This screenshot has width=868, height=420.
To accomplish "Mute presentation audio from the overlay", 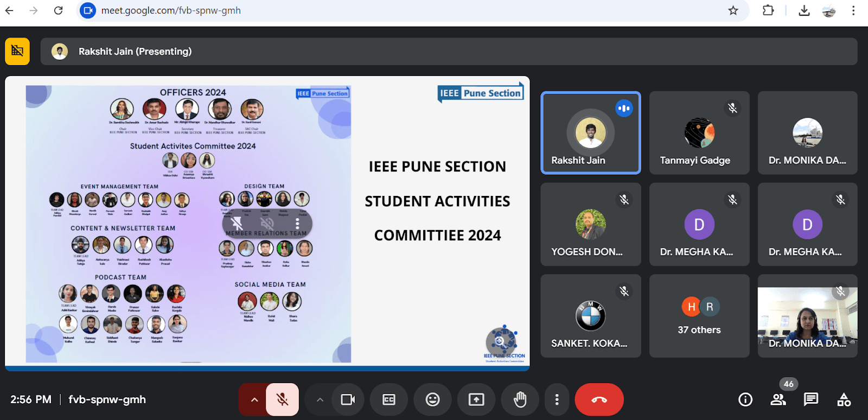I will click(267, 224).
